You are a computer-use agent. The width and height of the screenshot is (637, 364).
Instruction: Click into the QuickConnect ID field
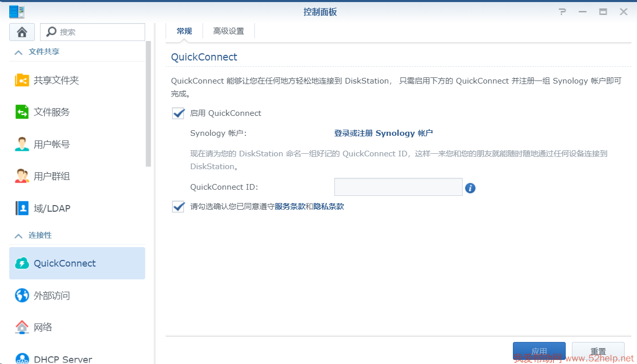point(398,187)
